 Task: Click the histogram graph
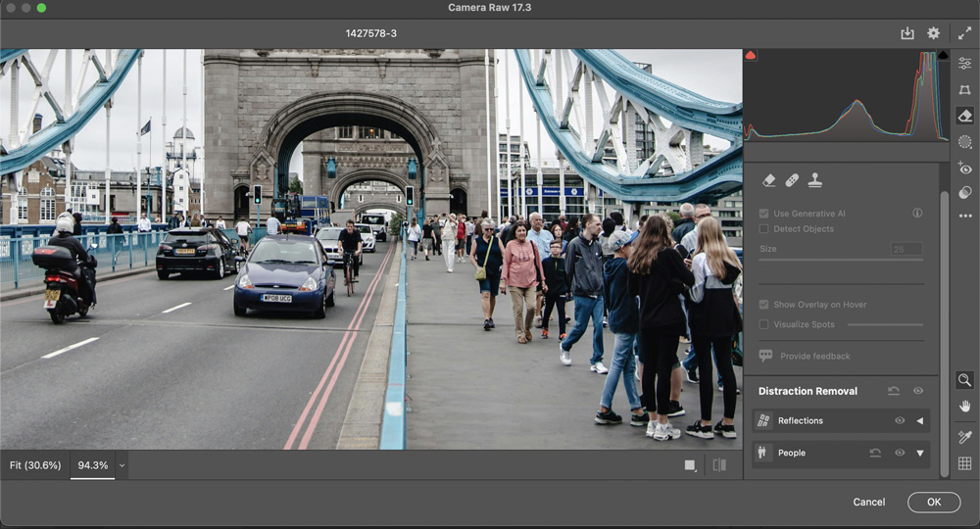(x=847, y=95)
